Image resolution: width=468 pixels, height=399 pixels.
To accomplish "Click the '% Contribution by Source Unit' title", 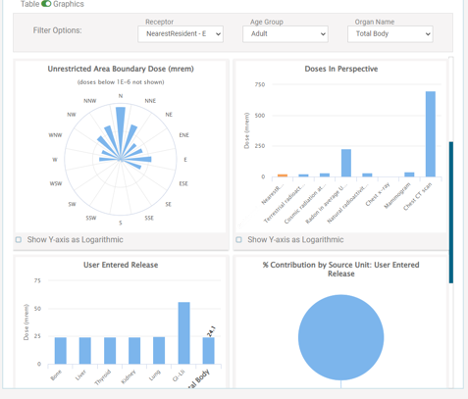I will coord(341,269).
